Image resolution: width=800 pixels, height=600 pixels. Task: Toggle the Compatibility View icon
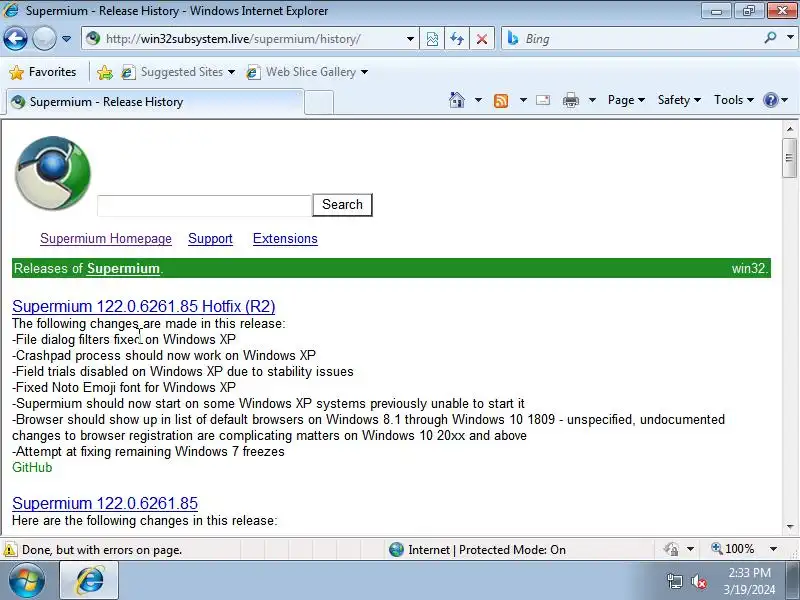pos(432,39)
